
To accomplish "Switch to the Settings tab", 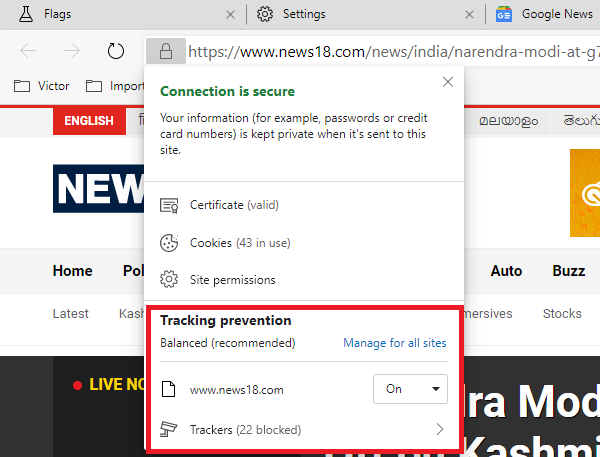I will pos(365,15).
